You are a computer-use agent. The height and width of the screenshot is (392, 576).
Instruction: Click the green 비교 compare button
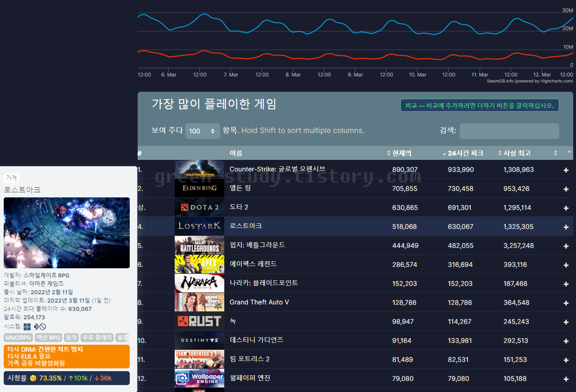[480, 105]
